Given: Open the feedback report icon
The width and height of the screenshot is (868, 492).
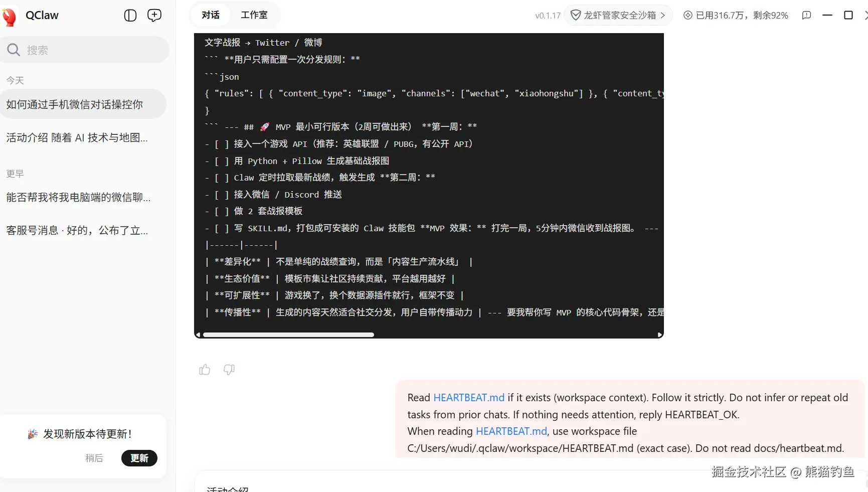Looking at the screenshot, I should (806, 16).
